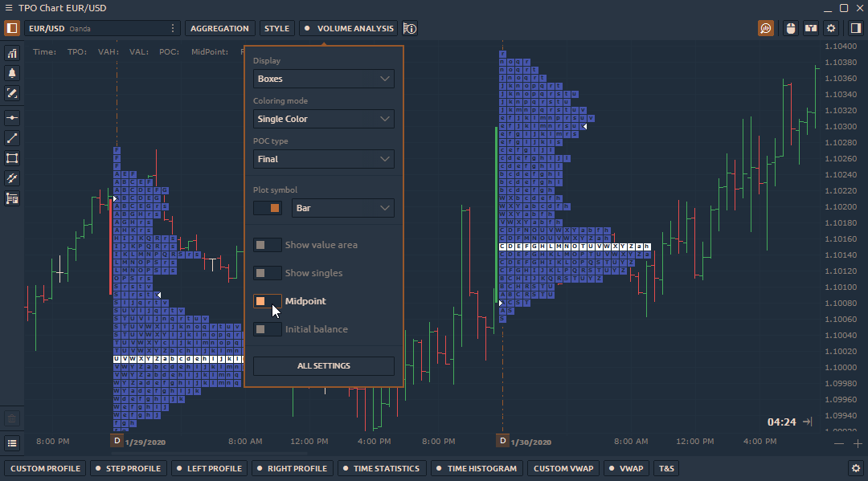Click the 12:00 PM label before 1/30/2020
The height and width of the screenshot is (481, 868).
tap(309, 441)
